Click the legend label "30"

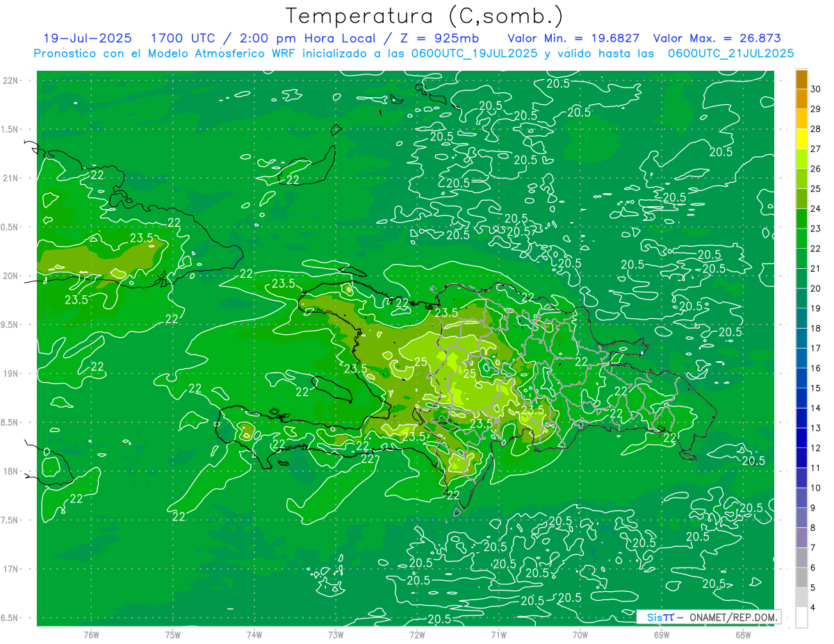pyautogui.click(x=816, y=89)
